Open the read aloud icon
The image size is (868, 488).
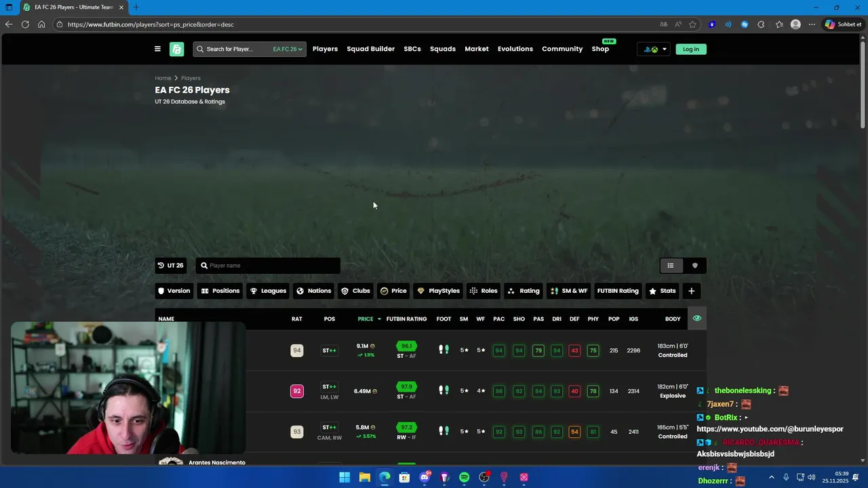pos(678,24)
